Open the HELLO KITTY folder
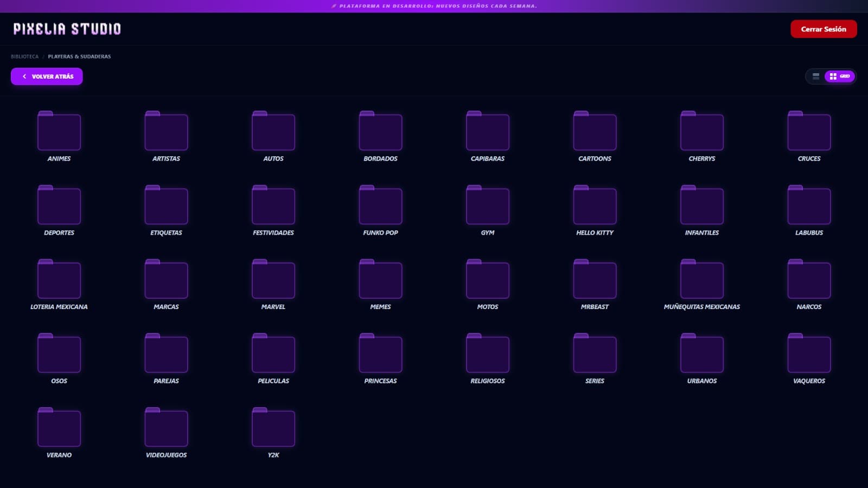Screen dimensions: 868x488 point(594,206)
